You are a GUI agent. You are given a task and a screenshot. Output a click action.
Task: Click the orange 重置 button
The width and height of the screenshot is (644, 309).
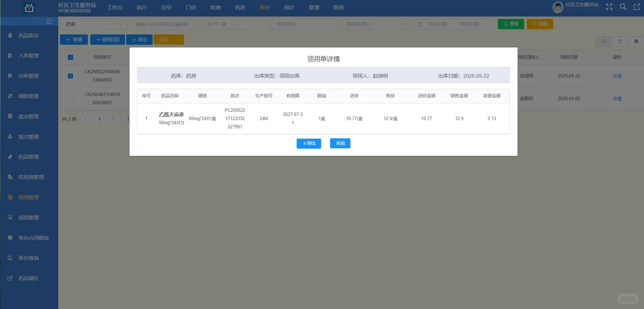coord(540,24)
